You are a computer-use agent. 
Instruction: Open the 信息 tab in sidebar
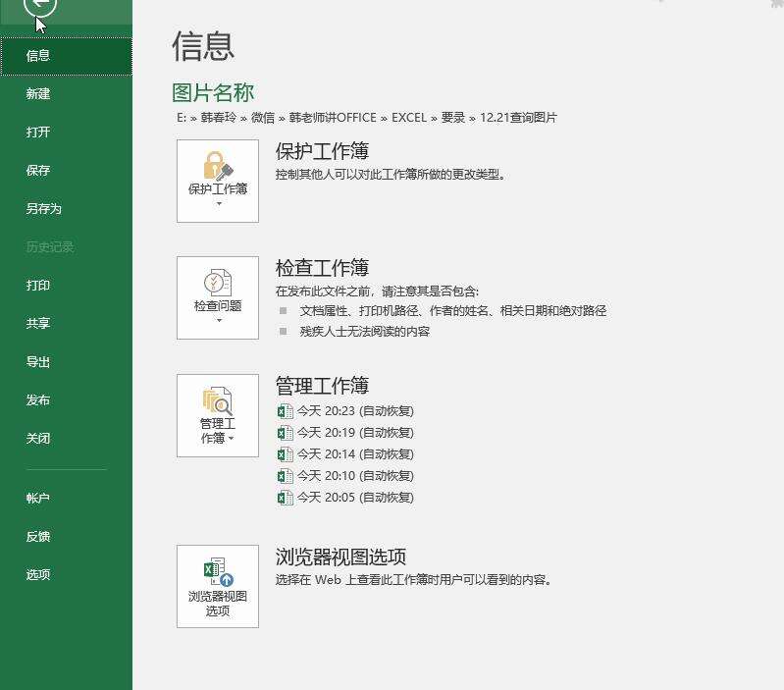(x=66, y=56)
